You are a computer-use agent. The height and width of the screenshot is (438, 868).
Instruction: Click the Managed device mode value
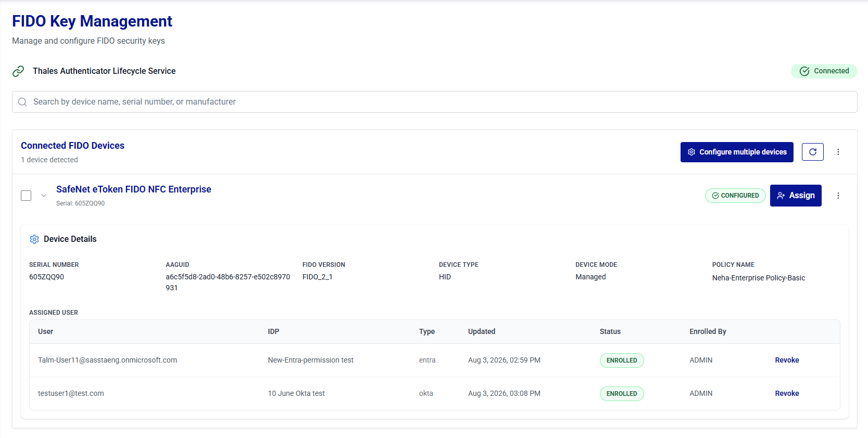(590, 277)
